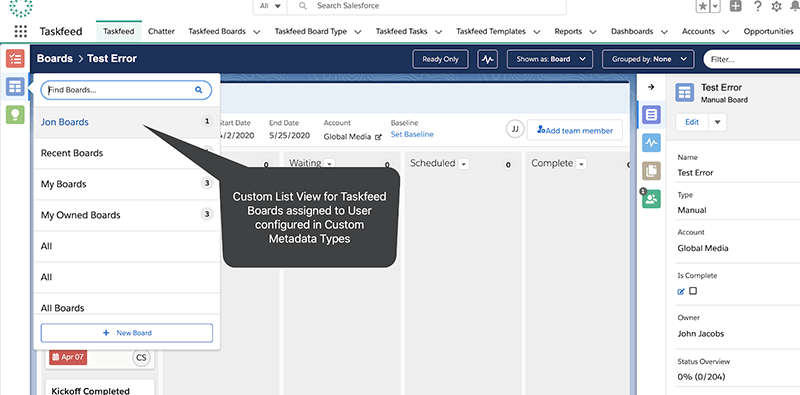The height and width of the screenshot is (395, 800).
Task: Click Add team member button
Action: (x=574, y=130)
